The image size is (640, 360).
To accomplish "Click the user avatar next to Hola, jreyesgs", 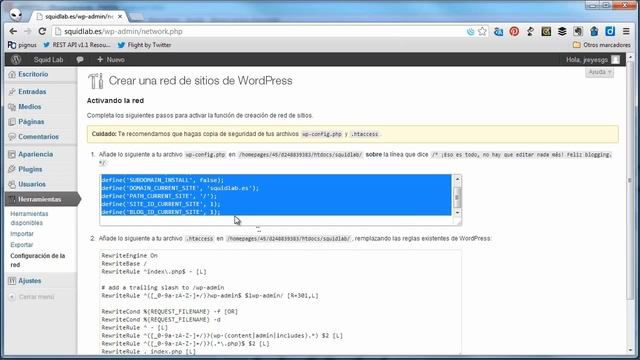I will point(615,60).
